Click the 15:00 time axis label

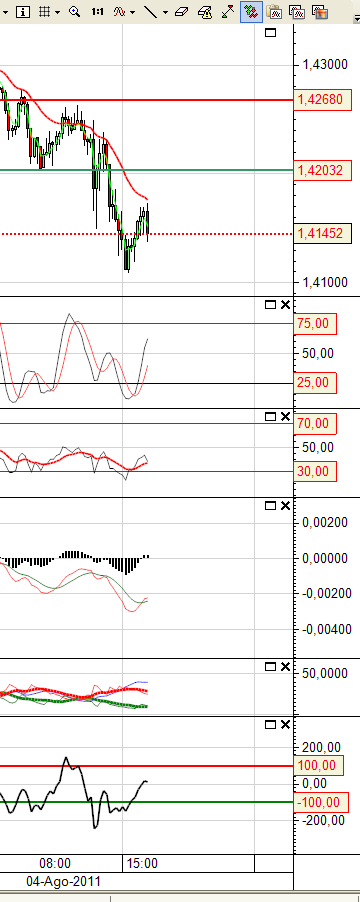pyautogui.click(x=143, y=863)
